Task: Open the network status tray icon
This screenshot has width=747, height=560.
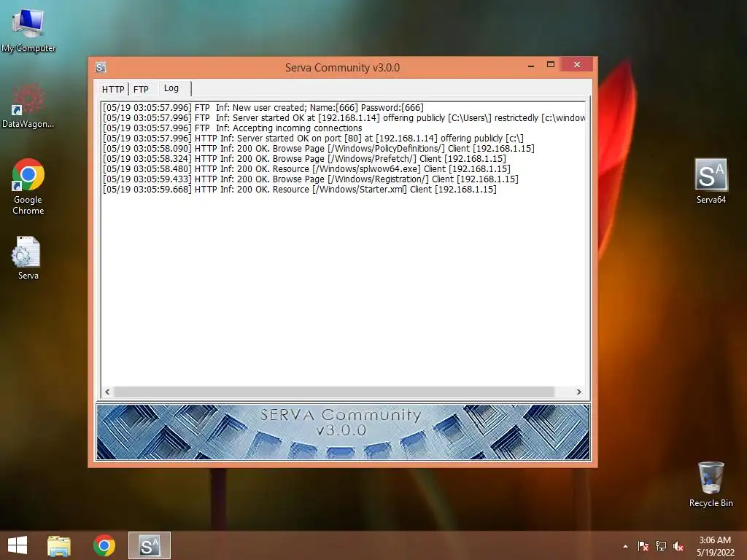Action: [x=661, y=546]
